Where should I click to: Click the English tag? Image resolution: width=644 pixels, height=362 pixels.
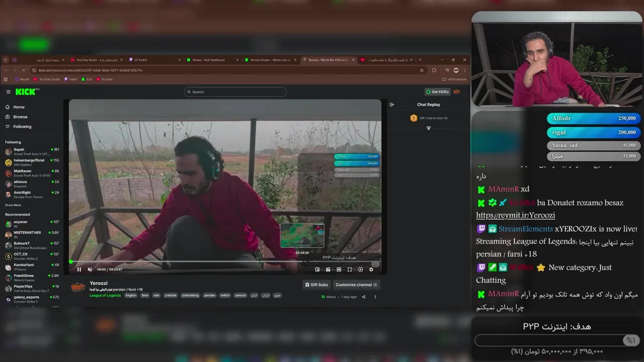click(131, 296)
